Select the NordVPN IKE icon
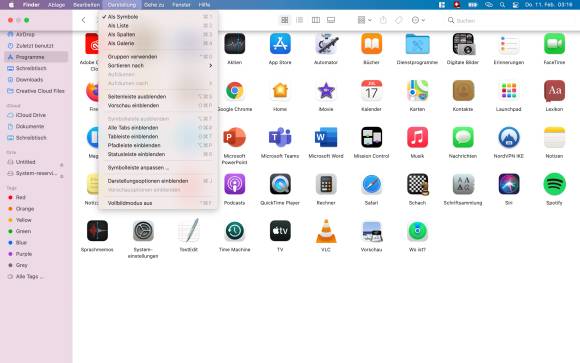Image resolution: width=580 pixels, height=363 pixels. [x=509, y=137]
